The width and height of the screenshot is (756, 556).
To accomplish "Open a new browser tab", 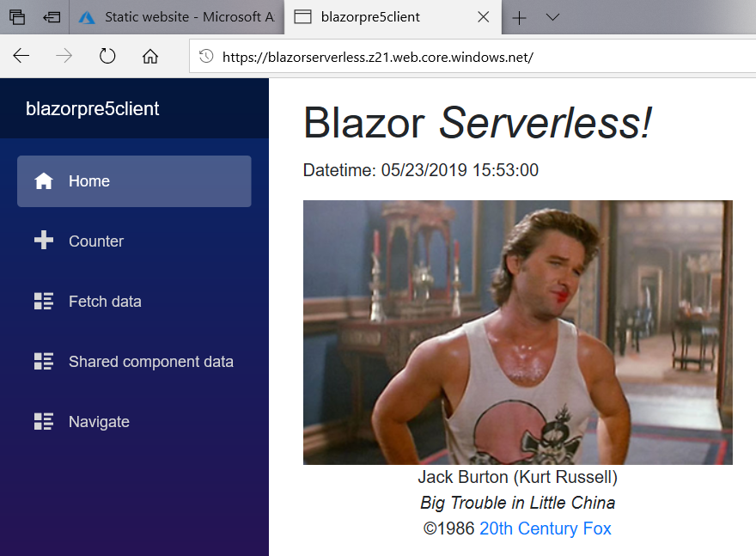I will click(x=519, y=18).
